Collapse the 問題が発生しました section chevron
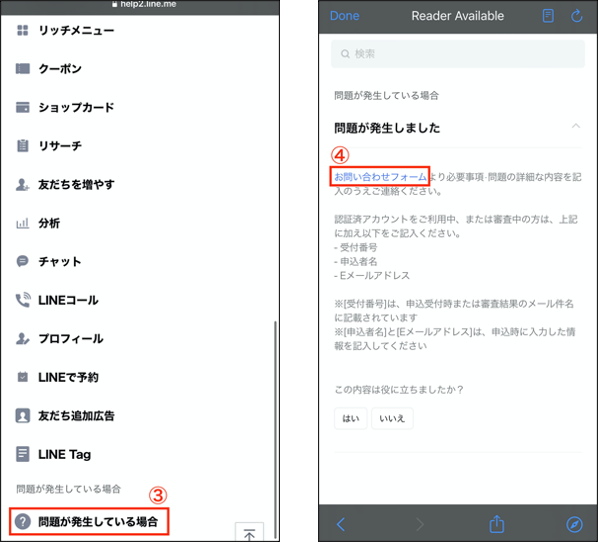Screen dimensions: 598x542 coord(576,126)
